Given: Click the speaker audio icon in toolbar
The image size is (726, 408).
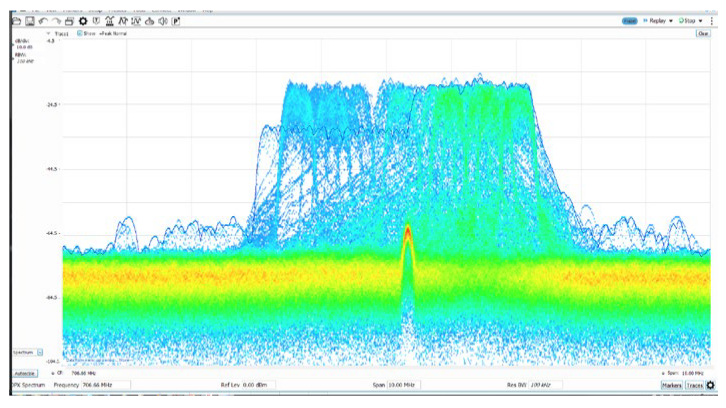Looking at the screenshot, I should coord(162,20).
